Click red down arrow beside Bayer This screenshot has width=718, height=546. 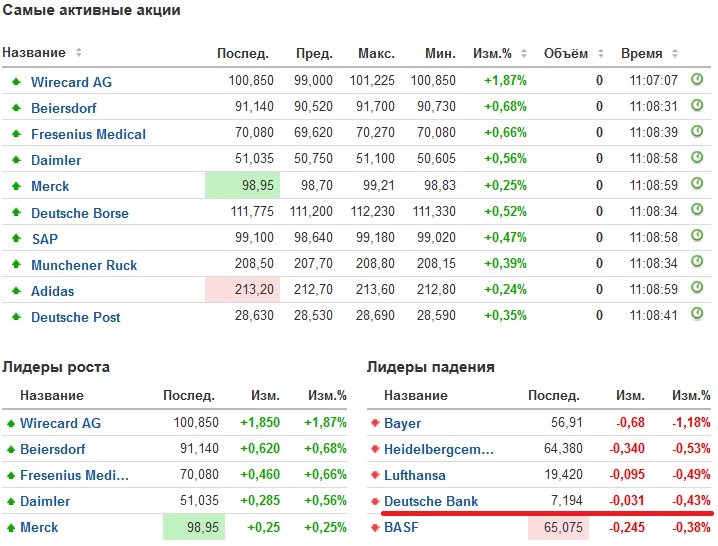(375, 423)
